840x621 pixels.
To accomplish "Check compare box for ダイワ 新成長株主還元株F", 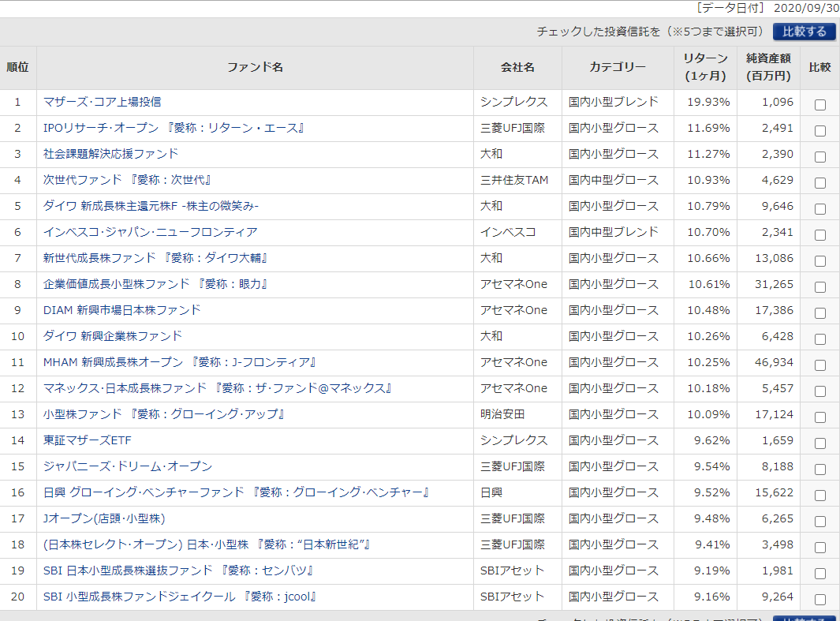I will click(819, 209).
